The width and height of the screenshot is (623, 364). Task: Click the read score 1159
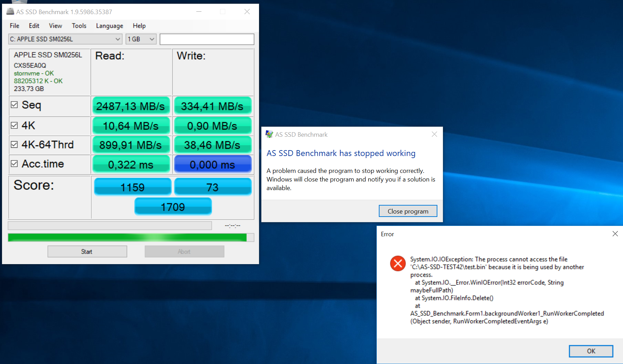[133, 187]
